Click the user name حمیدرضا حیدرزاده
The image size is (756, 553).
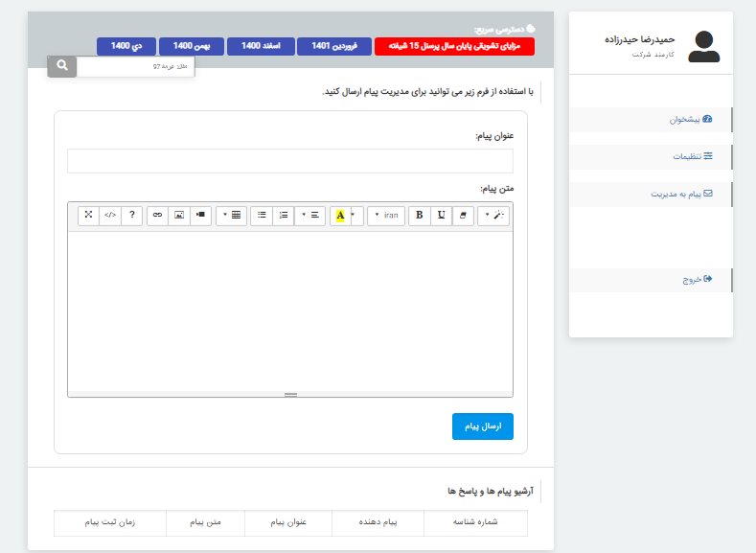tap(639, 39)
